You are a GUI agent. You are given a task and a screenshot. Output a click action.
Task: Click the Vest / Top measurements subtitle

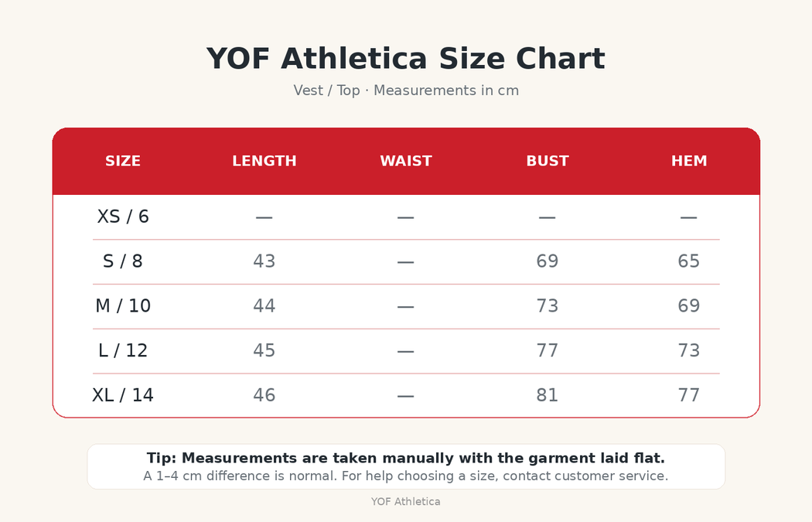click(x=406, y=90)
